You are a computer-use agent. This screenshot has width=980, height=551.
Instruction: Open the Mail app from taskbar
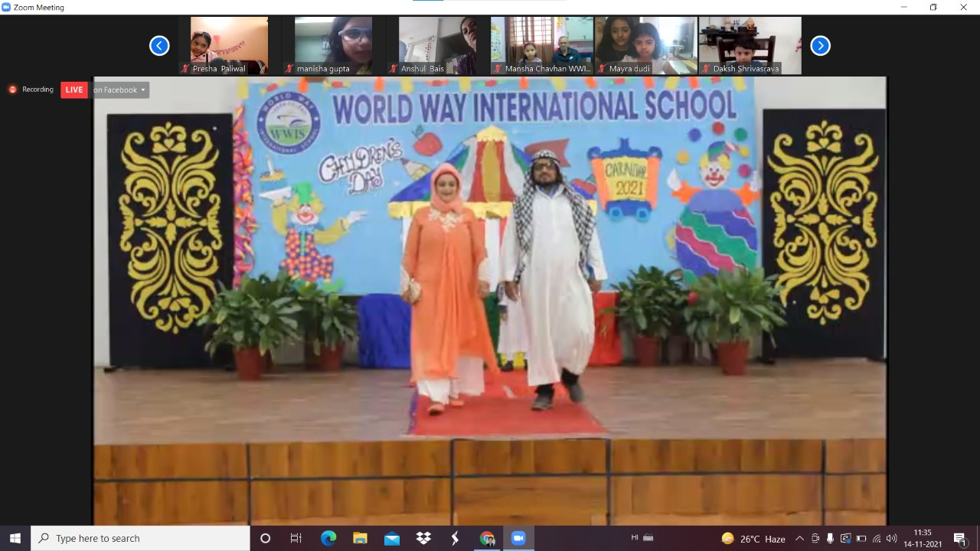click(x=392, y=538)
